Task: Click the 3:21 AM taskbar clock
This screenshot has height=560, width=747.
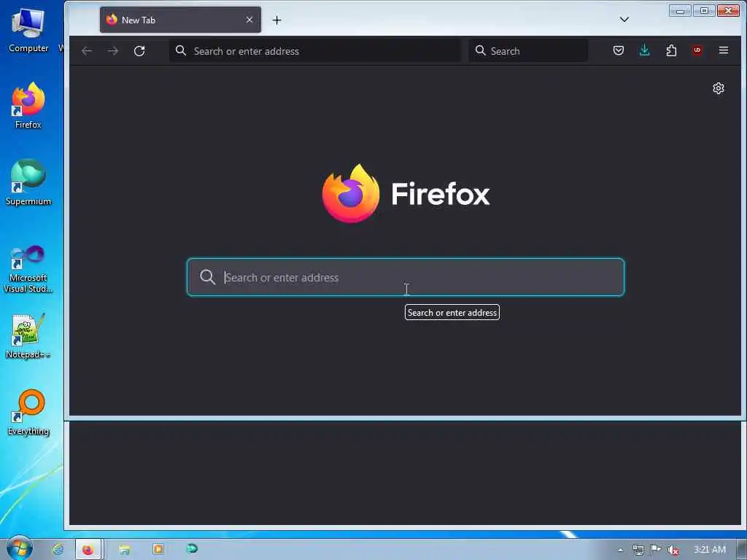Action: tap(710, 550)
